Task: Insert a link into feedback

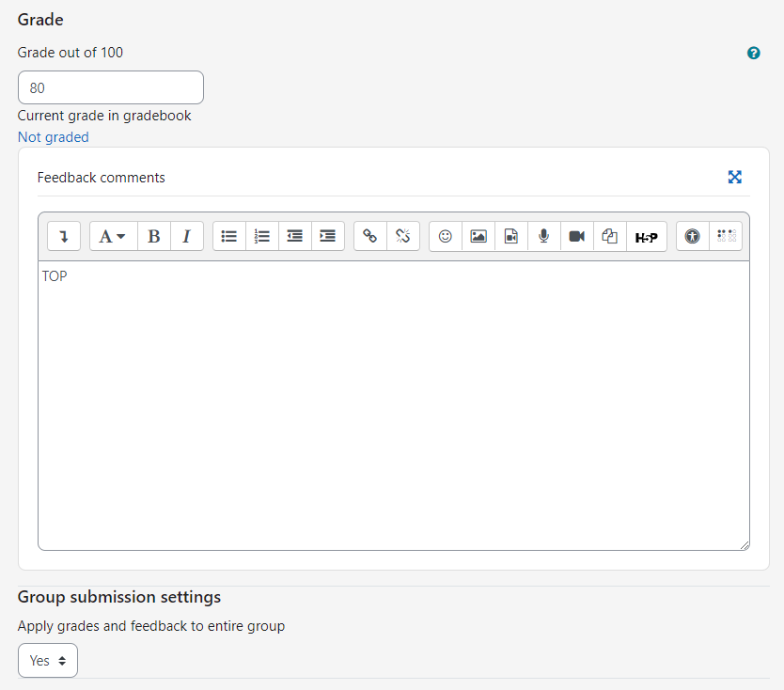Action: pos(370,236)
